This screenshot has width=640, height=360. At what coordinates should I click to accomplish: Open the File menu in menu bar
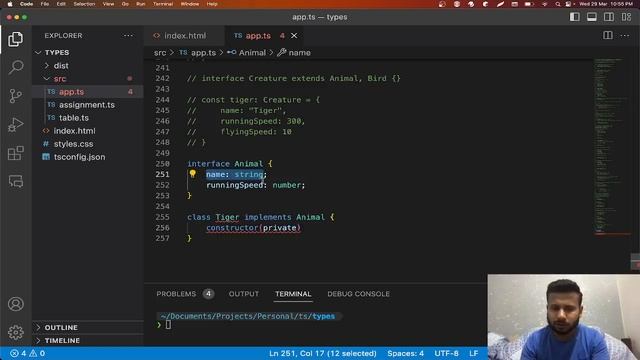[45, 4]
